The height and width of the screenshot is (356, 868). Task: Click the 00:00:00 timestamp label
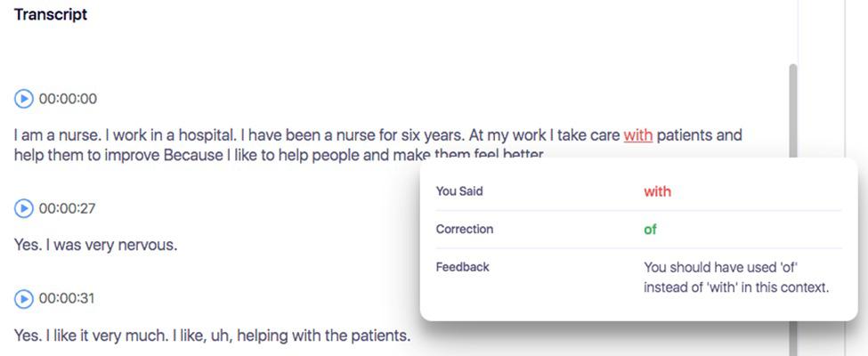click(68, 99)
